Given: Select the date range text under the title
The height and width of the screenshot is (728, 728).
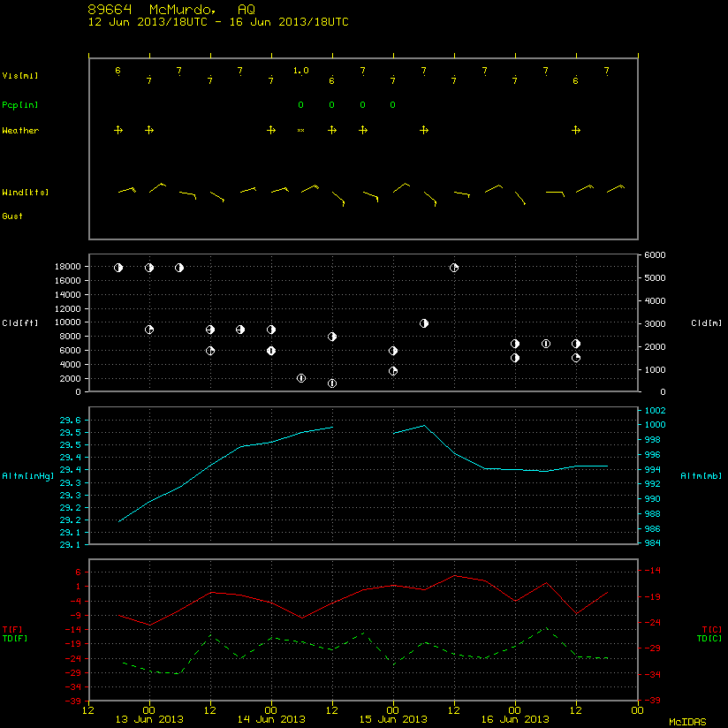Looking at the screenshot, I should tap(218, 22).
